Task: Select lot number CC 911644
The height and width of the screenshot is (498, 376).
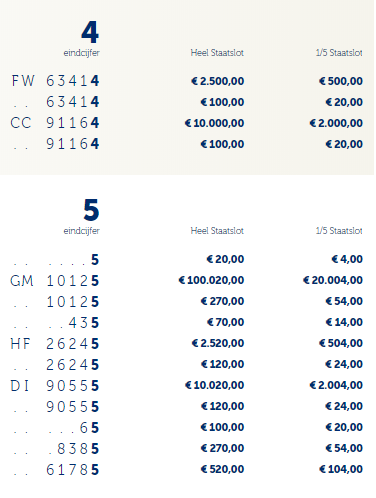Action: (55, 123)
